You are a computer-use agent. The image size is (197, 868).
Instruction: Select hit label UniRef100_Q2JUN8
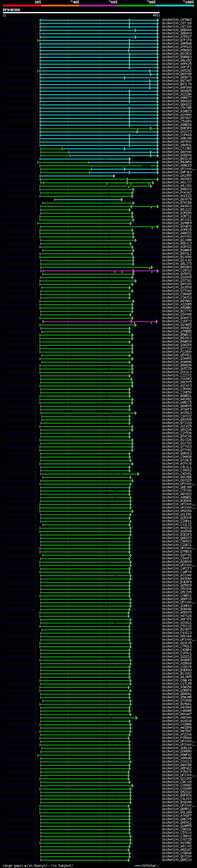[x=177, y=240]
